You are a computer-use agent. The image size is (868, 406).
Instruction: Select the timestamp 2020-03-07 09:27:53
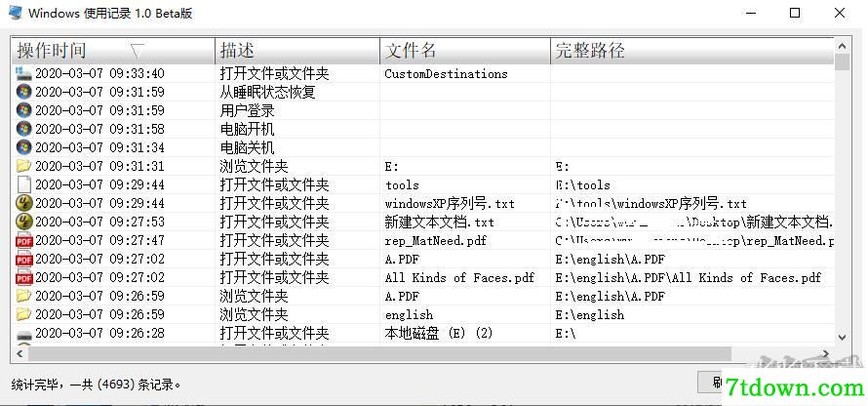pos(99,222)
